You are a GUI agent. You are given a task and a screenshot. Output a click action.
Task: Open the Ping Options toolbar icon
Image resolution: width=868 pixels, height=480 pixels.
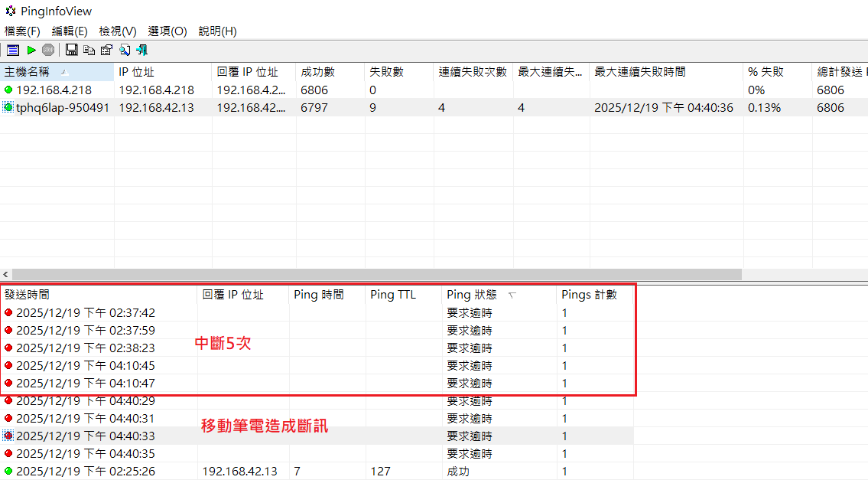point(12,51)
